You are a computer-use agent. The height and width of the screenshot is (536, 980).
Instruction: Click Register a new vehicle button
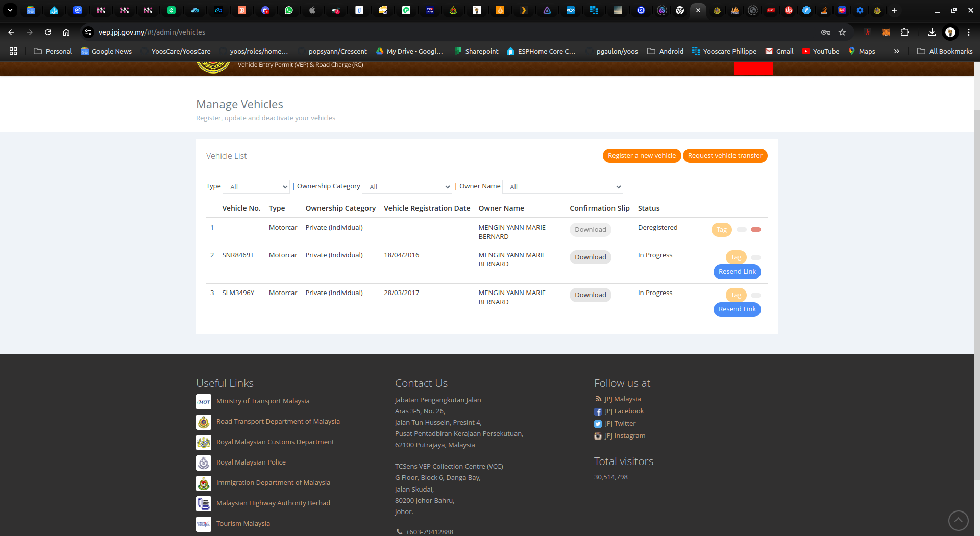(641, 156)
